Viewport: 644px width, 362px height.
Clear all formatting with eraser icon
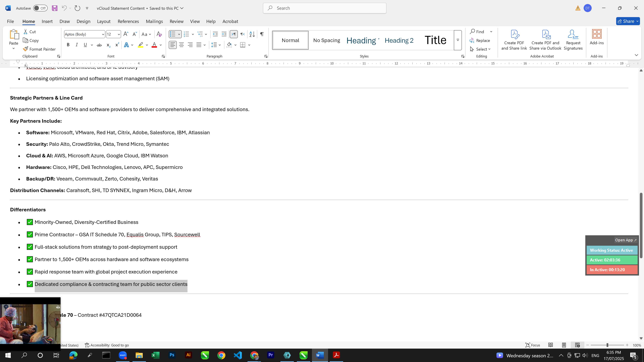(159, 34)
